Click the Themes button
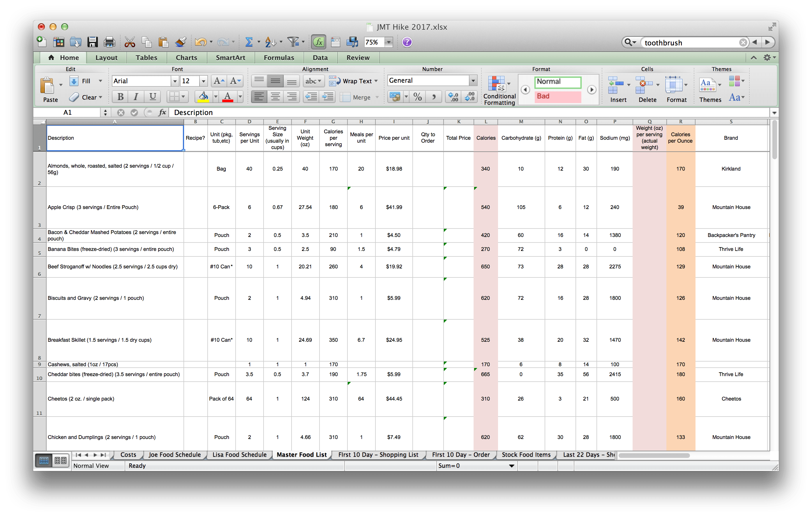This screenshot has width=812, height=517. click(710, 90)
